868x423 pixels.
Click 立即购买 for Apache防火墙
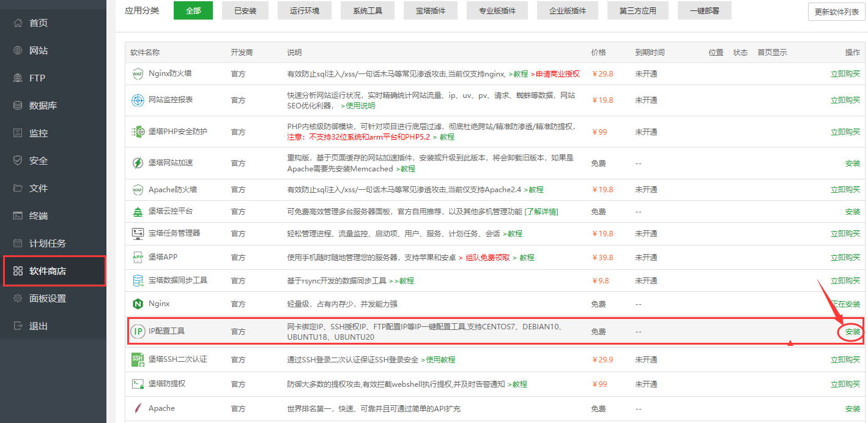coord(845,190)
